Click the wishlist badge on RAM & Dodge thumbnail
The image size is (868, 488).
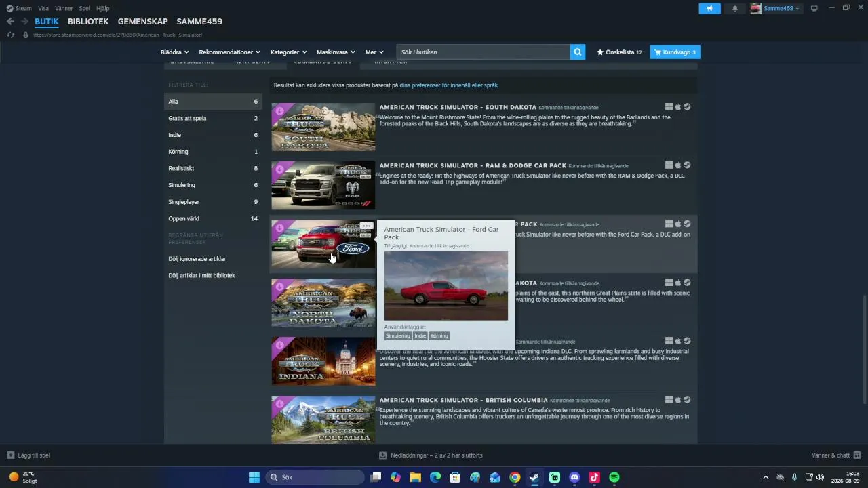click(x=279, y=169)
